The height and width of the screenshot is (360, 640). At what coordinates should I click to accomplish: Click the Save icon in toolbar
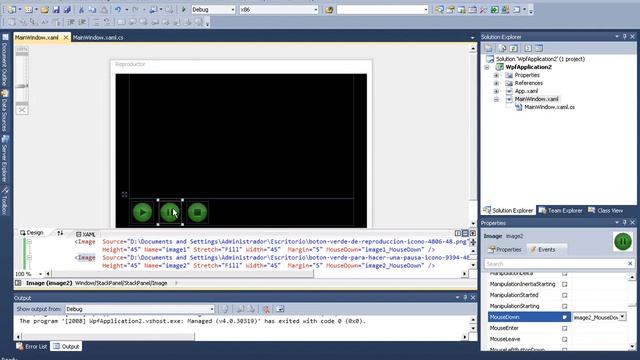(x=56, y=10)
